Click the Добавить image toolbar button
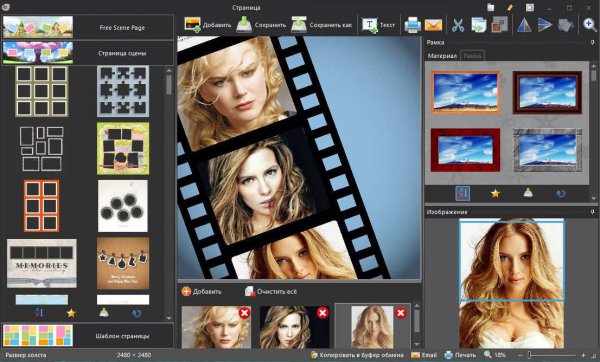The height and width of the screenshot is (362, 600). click(207, 25)
